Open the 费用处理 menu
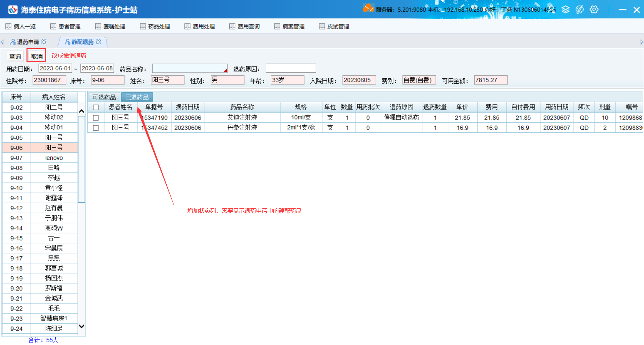Viewport: 644px width, 345px height. click(x=200, y=26)
